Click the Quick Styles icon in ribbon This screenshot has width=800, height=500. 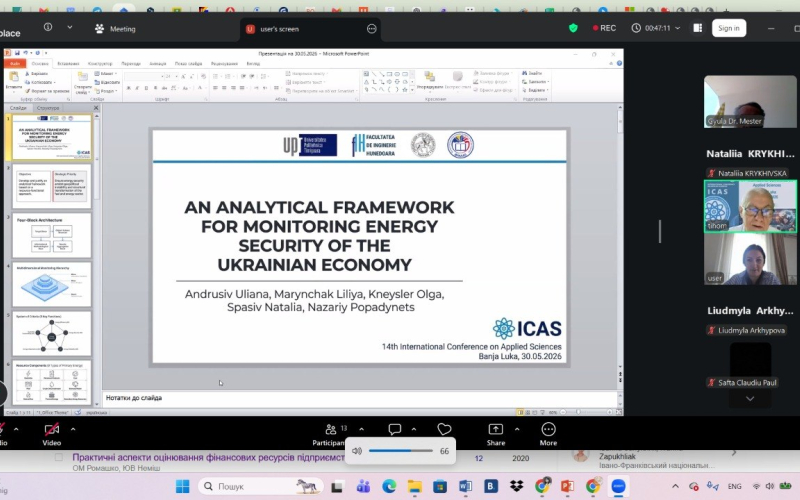point(458,77)
